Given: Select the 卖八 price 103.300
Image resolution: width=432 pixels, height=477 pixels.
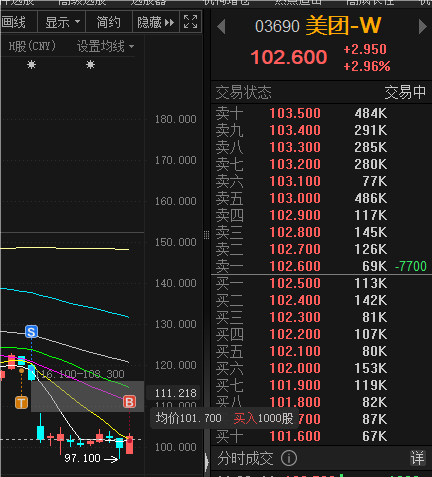Looking at the screenshot, I should coord(295,147).
